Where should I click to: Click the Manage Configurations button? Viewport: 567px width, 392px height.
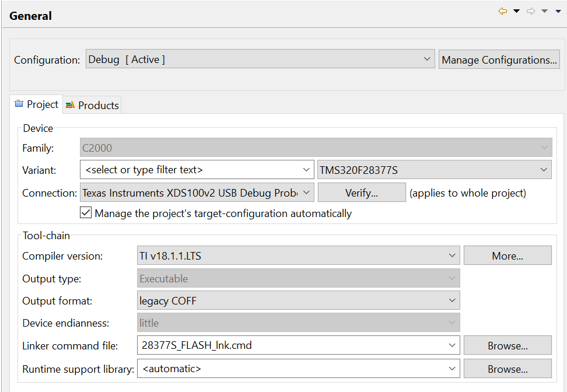tap(499, 60)
